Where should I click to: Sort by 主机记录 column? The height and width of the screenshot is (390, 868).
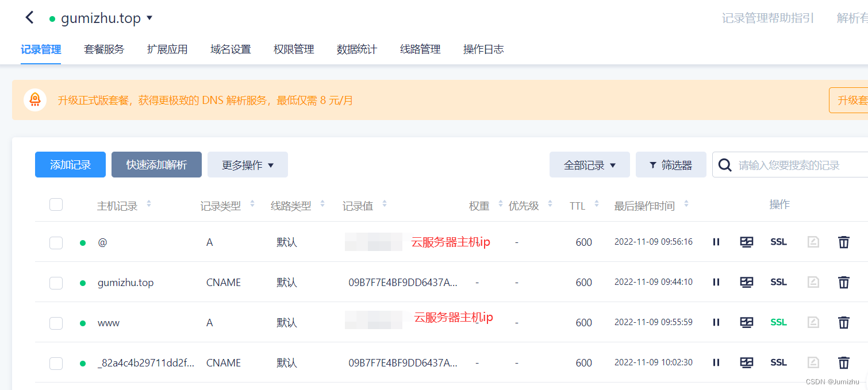149,204
